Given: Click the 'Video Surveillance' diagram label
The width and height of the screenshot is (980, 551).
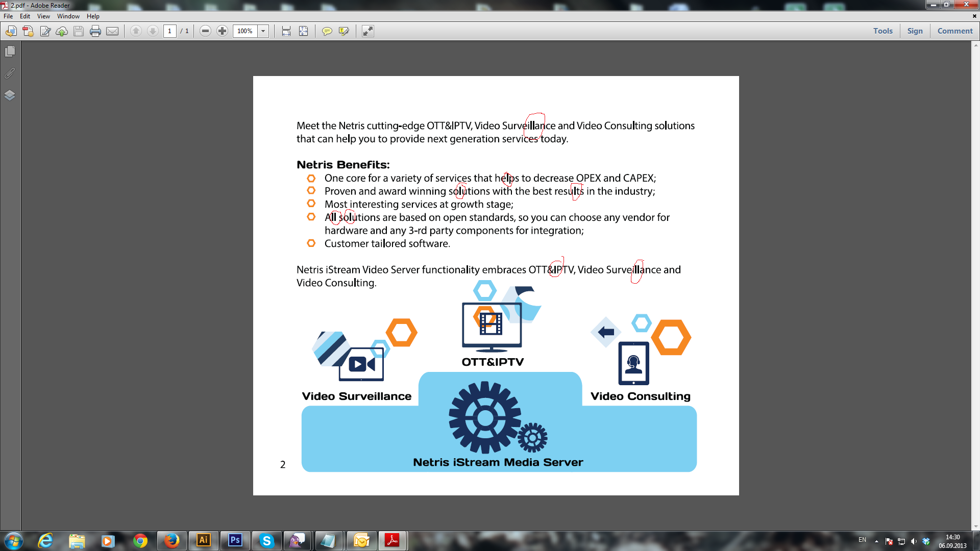Looking at the screenshot, I should coord(356,396).
